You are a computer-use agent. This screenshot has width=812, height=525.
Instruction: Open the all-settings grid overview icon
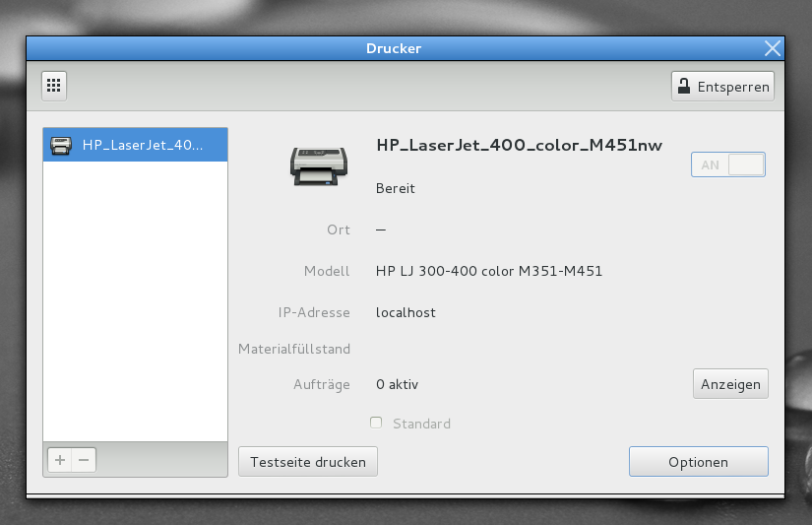54,86
